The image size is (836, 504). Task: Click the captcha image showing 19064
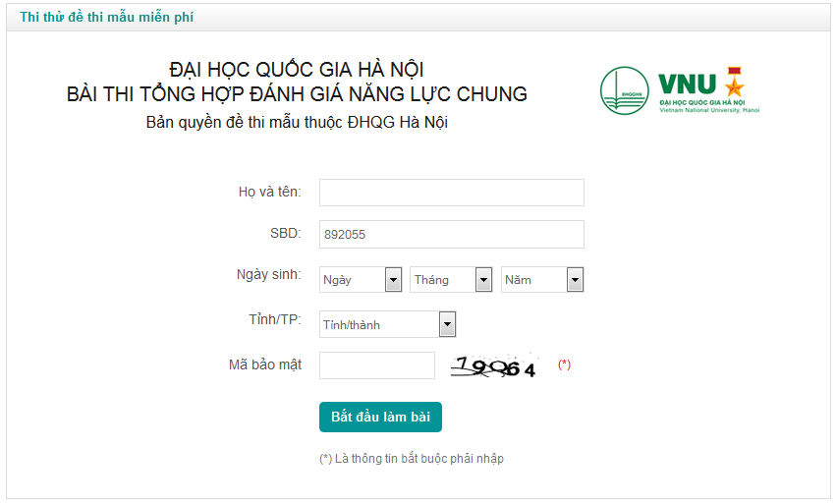(495, 366)
